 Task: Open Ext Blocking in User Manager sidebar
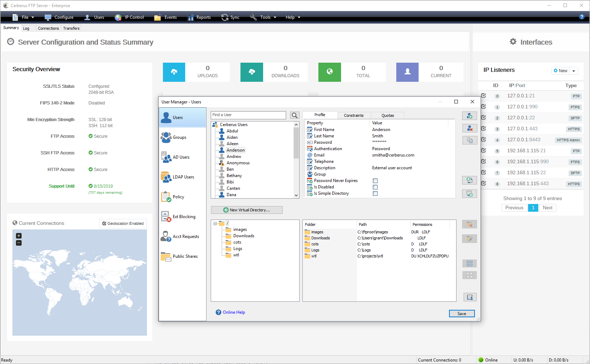[x=182, y=217]
